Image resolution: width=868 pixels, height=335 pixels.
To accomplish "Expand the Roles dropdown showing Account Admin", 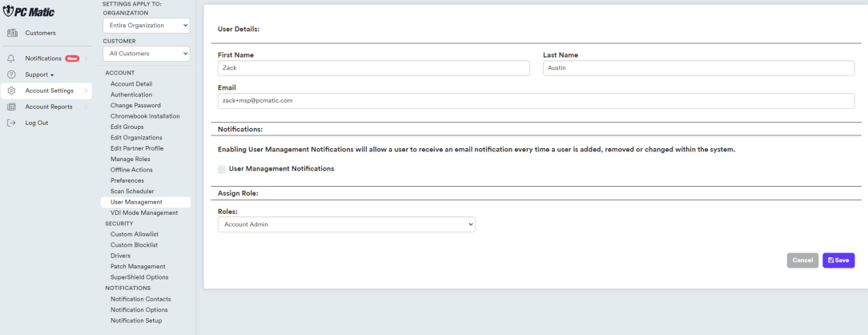I will [346, 224].
